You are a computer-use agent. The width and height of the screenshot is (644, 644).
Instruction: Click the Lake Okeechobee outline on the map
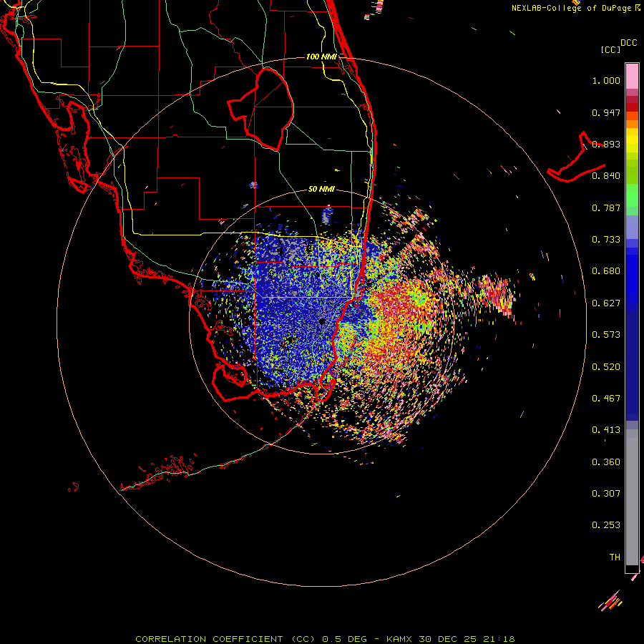pos(260,109)
